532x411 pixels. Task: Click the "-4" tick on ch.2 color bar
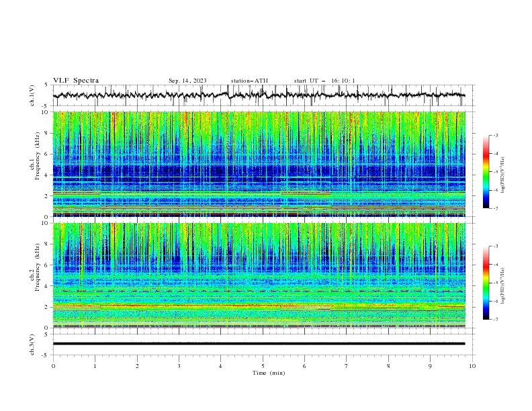[x=495, y=265]
